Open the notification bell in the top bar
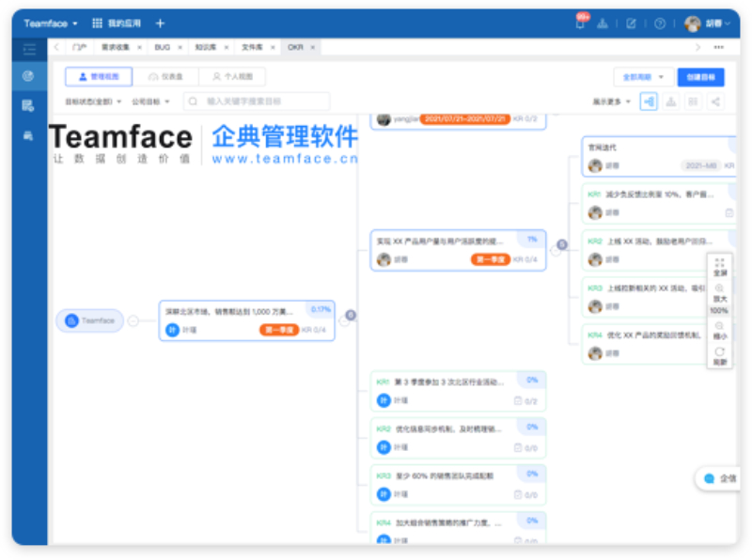Screen dimensions: 752x560 click(x=580, y=22)
